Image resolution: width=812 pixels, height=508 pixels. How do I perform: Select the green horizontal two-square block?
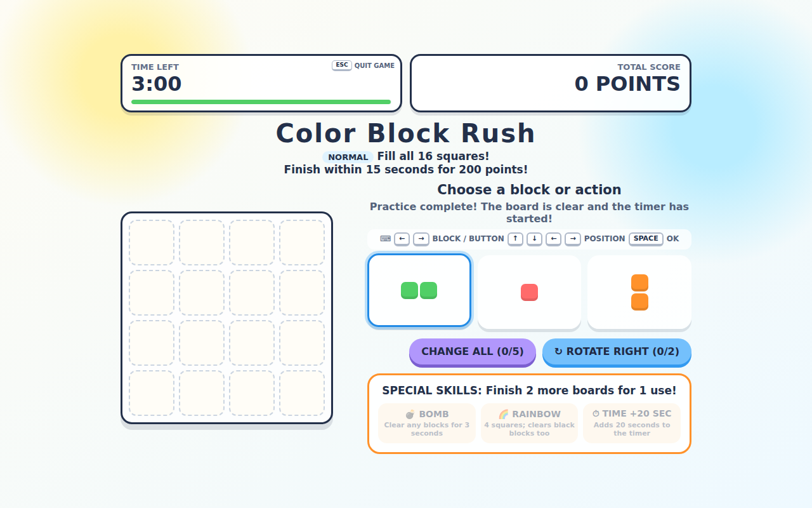pos(419,290)
